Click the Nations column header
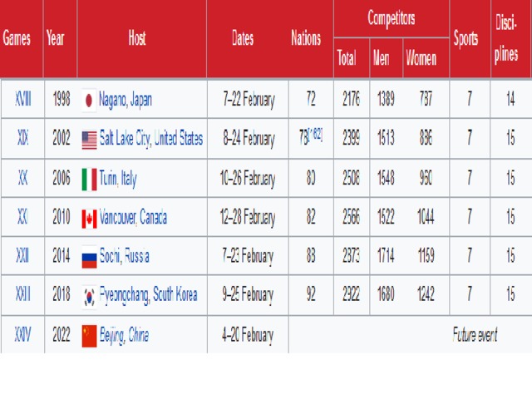 pyautogui.click(x=306, y=37)
